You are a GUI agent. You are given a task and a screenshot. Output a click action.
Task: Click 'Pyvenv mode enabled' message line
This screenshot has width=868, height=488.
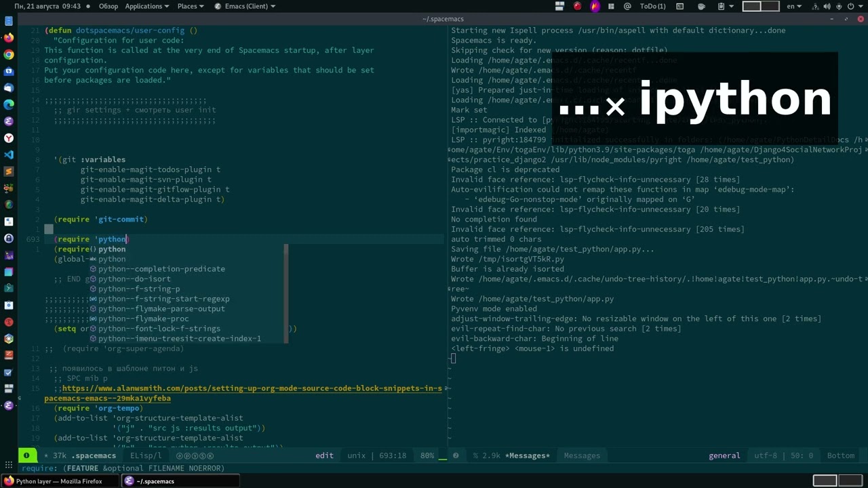(x=494, y=308)
